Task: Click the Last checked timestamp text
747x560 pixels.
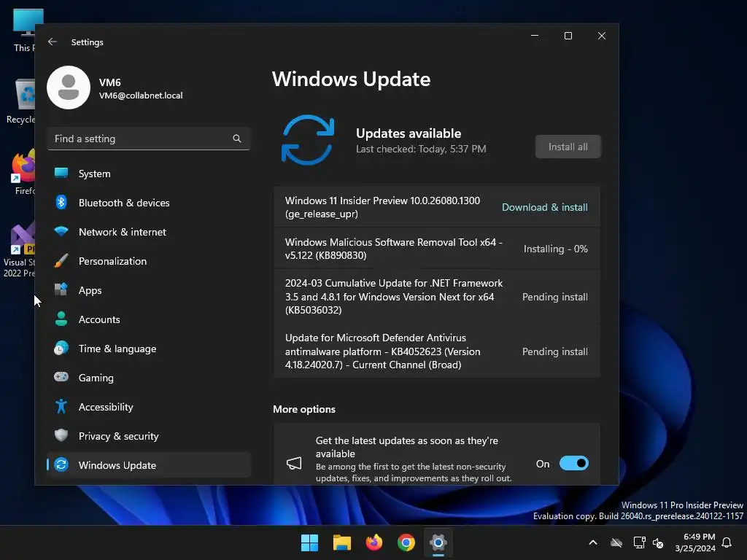Action: pos(421,149)
